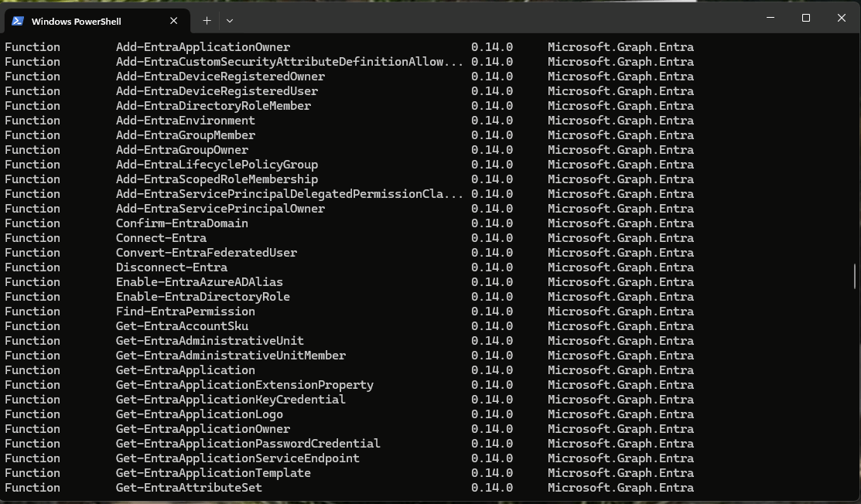861x504 pixels.
Task: Click Get-EntraAttributeSet in the last row
Action: coord(189,488)
